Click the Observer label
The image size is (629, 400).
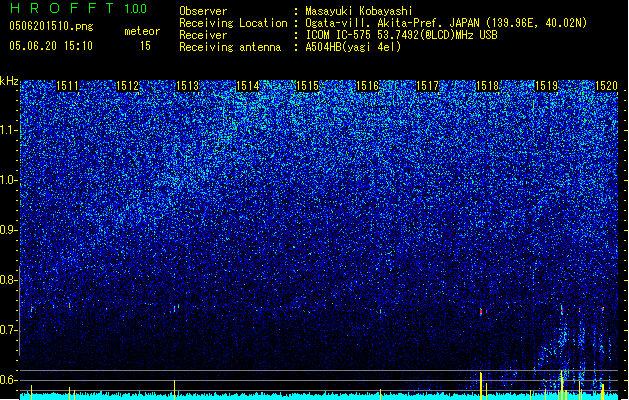tap(203, 11)
